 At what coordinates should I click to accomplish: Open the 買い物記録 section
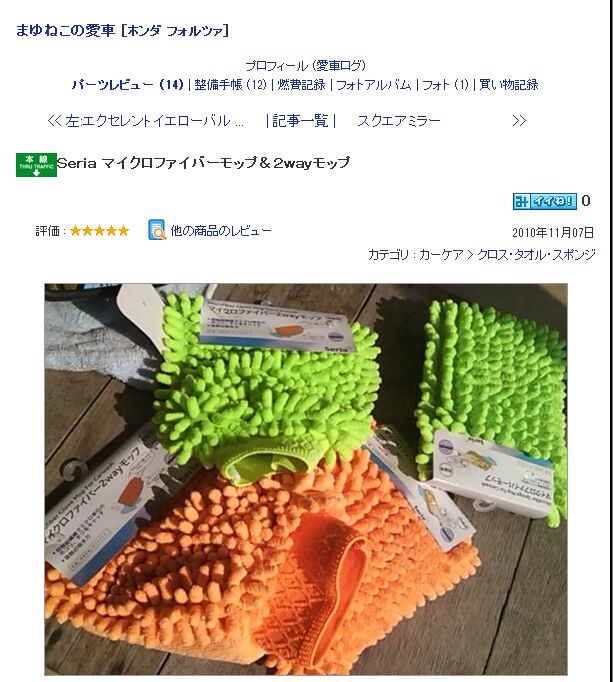pyautogui.click(x=509, y=84)
